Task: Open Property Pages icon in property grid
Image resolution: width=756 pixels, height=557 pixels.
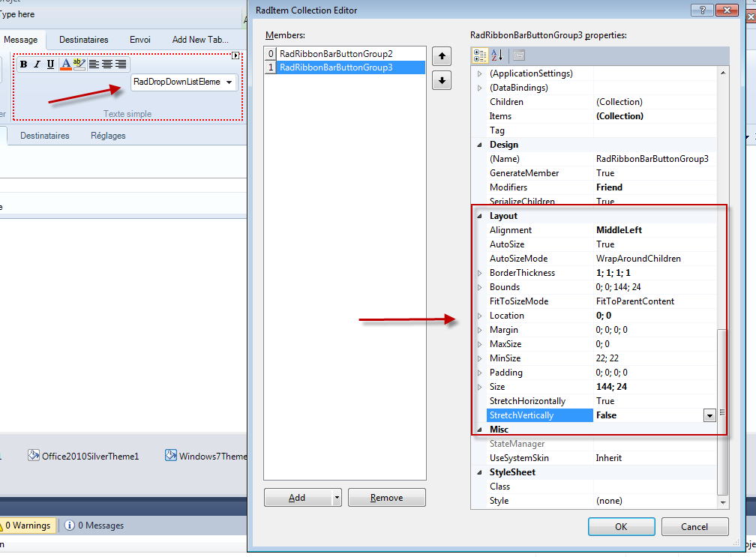Action: tap(519, 55)
